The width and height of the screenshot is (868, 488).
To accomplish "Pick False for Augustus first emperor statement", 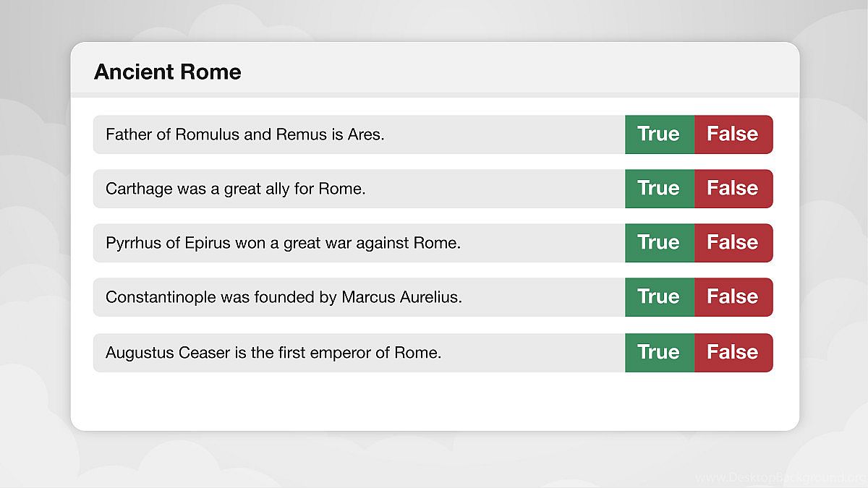I will pyautogui.click(x=733, y=353).
